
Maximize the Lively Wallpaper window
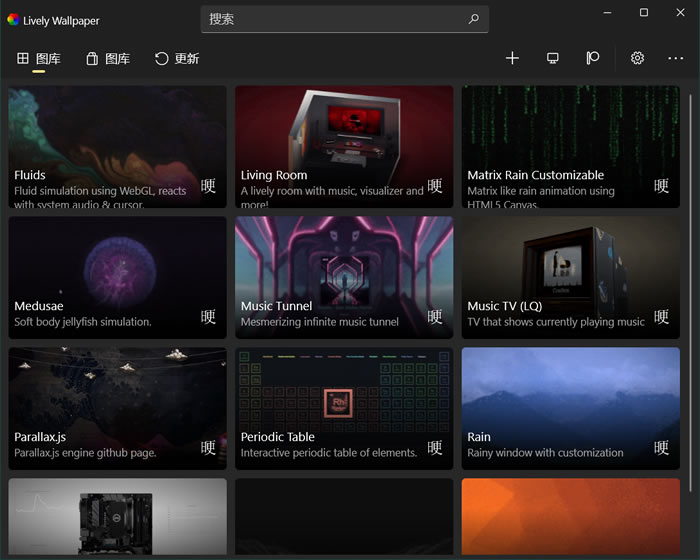click(x=644, y=13)
